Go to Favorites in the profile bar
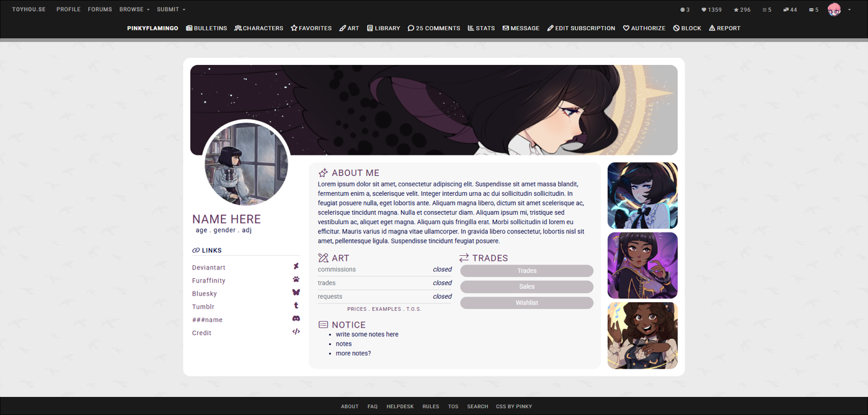This screenshot has height=415, width=868. tap(311, 28)
